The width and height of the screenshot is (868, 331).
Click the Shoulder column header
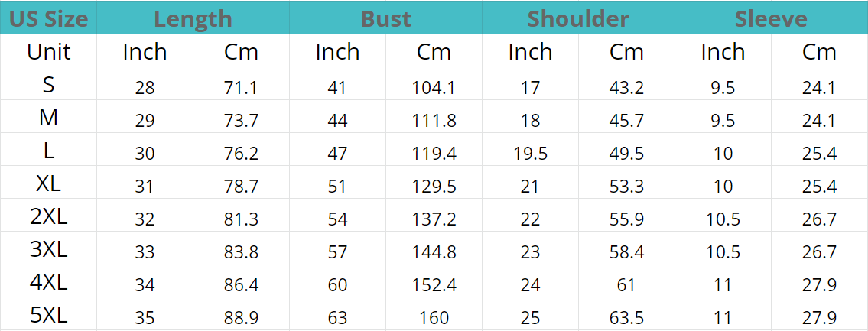pyautogui.click(x=578, y=19)
